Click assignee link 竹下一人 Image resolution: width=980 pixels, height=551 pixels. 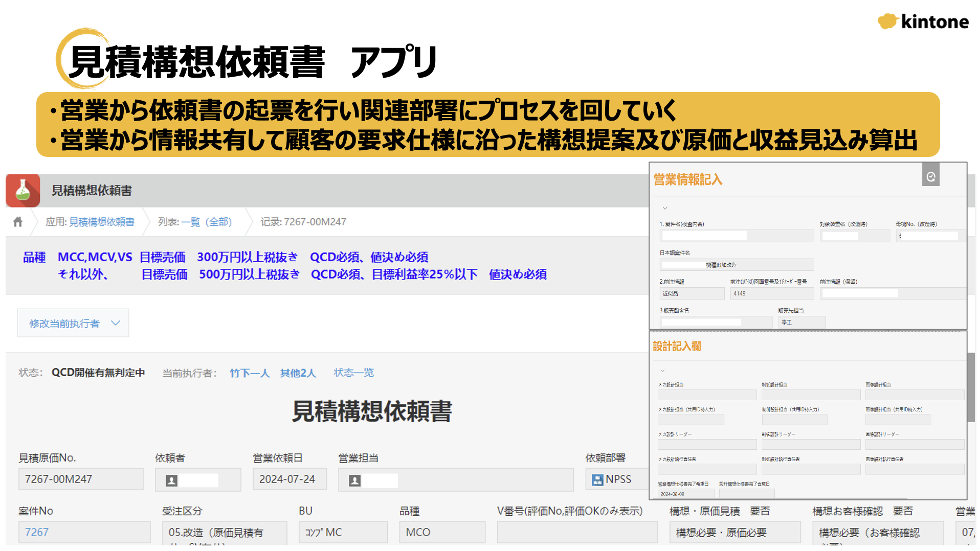(x=250, y=373)
